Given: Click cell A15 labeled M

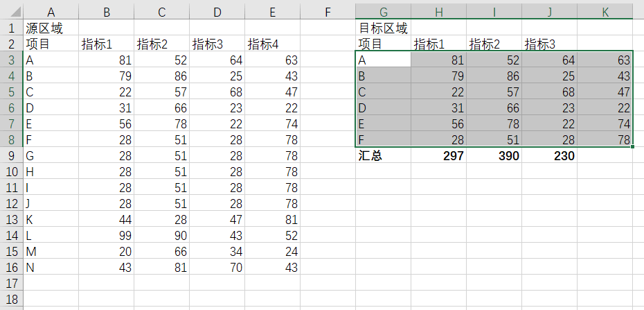Looking at the screenshot, I should [x=51, y=252].
